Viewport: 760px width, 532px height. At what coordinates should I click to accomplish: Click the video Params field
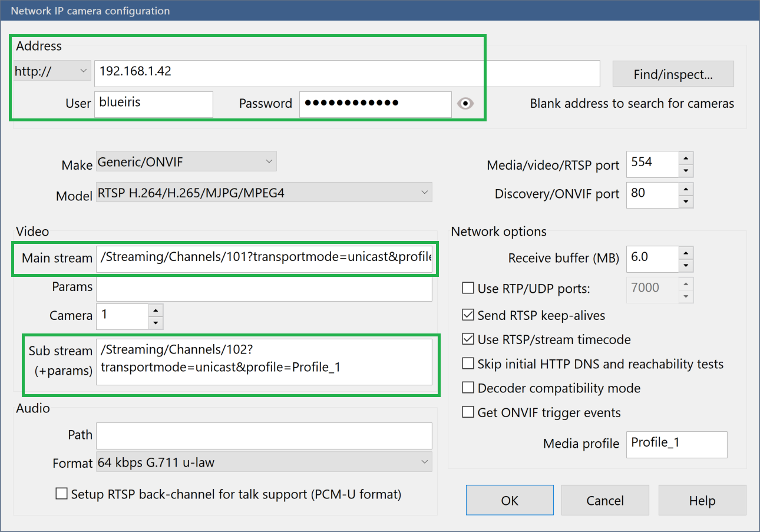point(264,289)
